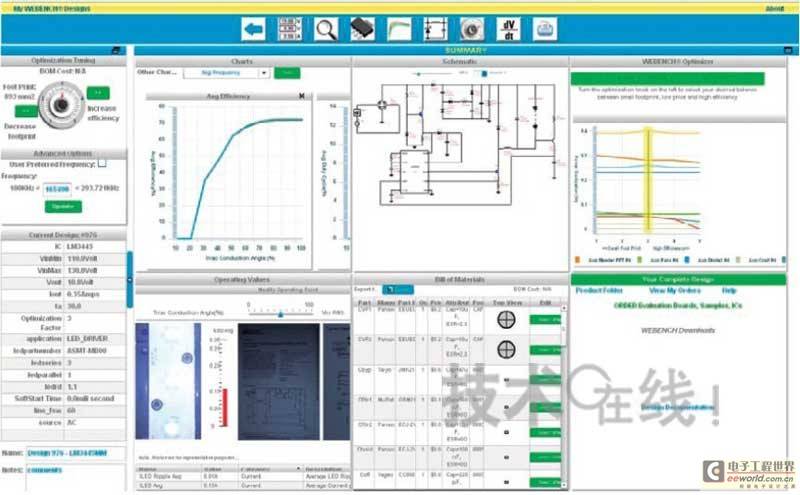Open the Help link
This screenshot has width=800, height=495.
[729, 290]
